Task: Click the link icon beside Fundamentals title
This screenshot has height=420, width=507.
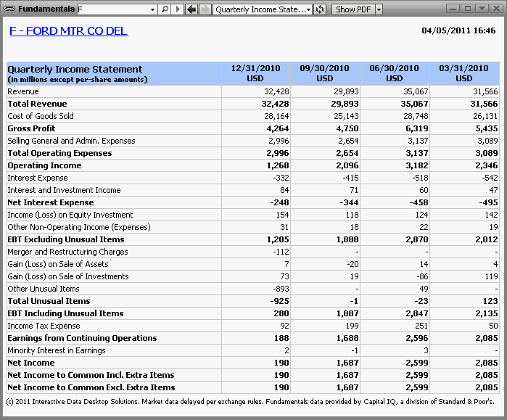Action: pyautogui.click(x=9, y=9)
